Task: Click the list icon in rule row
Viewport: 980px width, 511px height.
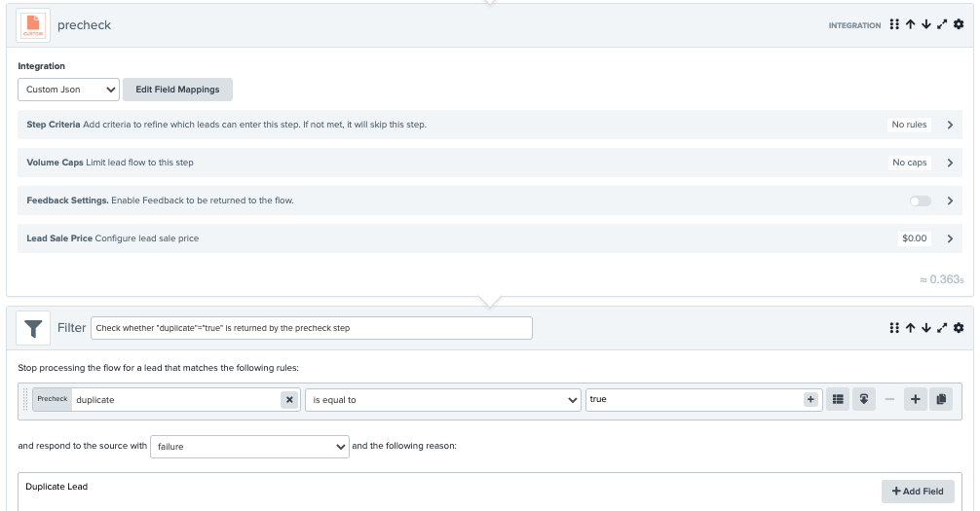Action: tap(838, 399)
